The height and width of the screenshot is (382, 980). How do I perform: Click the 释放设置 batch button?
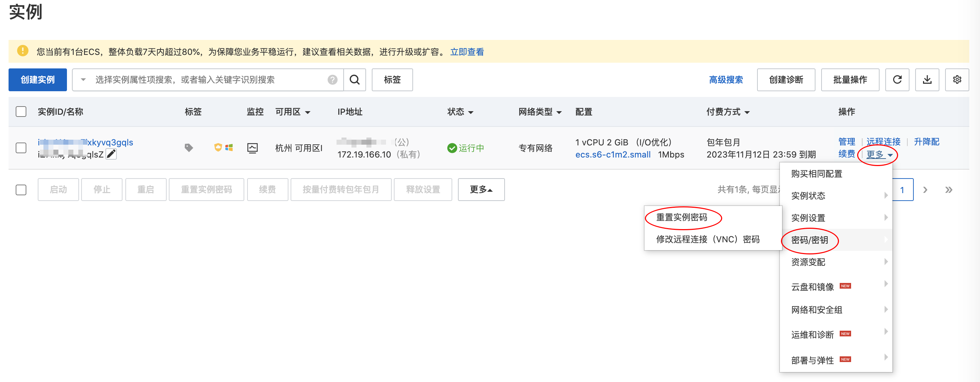423,190
